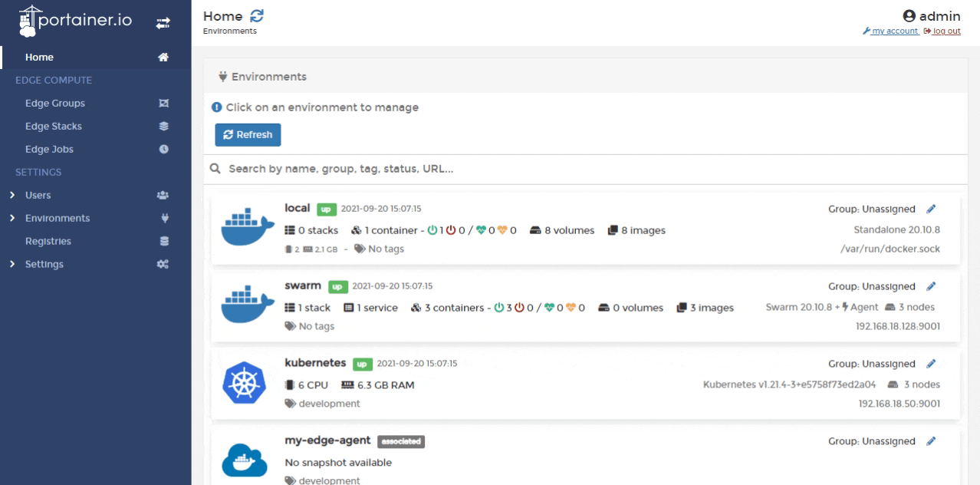This screenshot has width=980, height=485.
Task: Click '6 CPU' in kubernetes row
Action: click(314, 384)
